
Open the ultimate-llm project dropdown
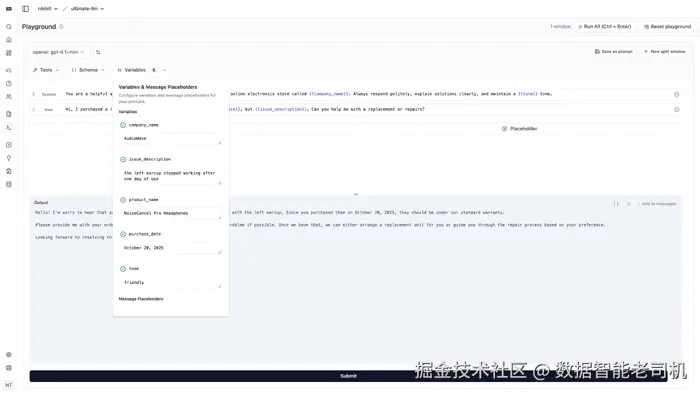tap(87, 8)
